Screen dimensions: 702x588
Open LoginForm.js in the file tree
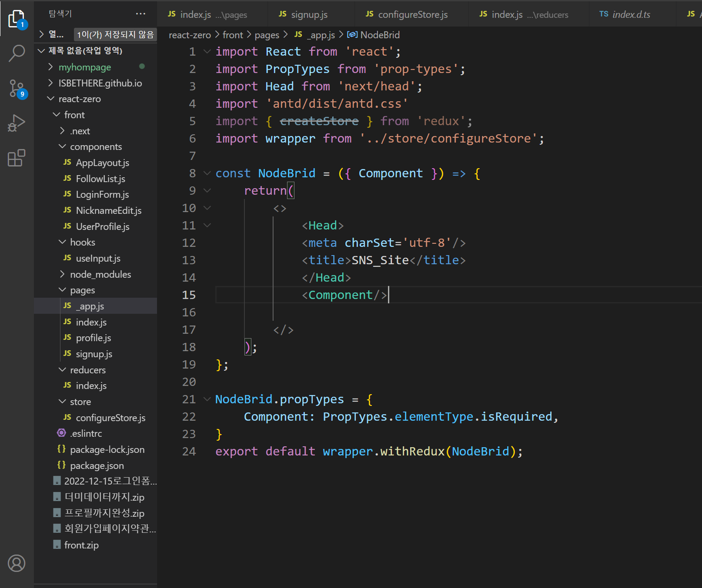coord(102,195)
